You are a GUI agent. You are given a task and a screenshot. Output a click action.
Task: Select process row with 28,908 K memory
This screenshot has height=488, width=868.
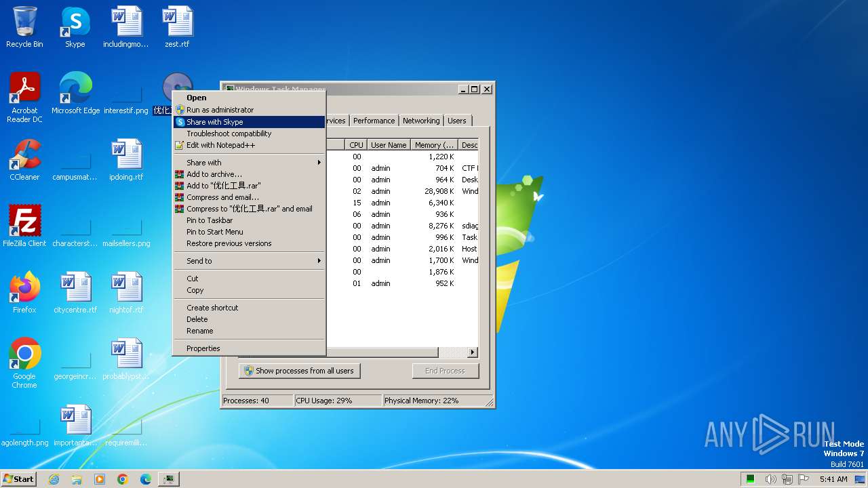402,191
